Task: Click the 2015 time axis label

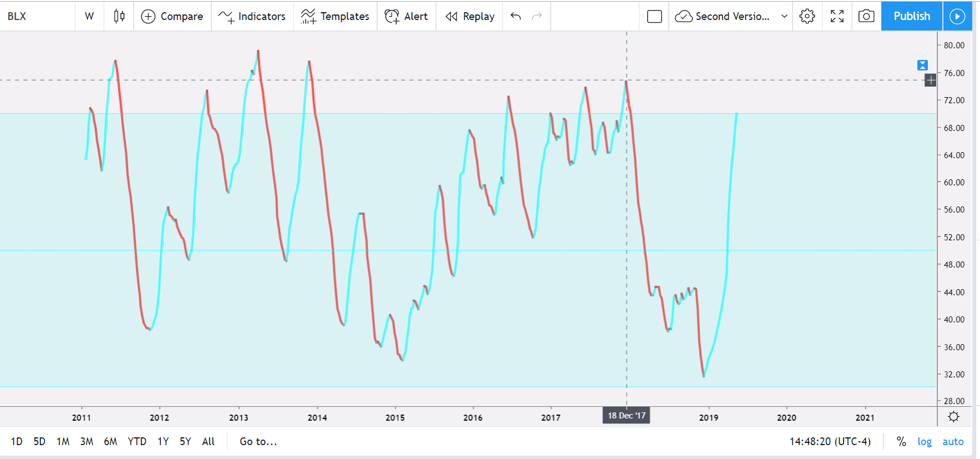Action: tap(395, 418)
